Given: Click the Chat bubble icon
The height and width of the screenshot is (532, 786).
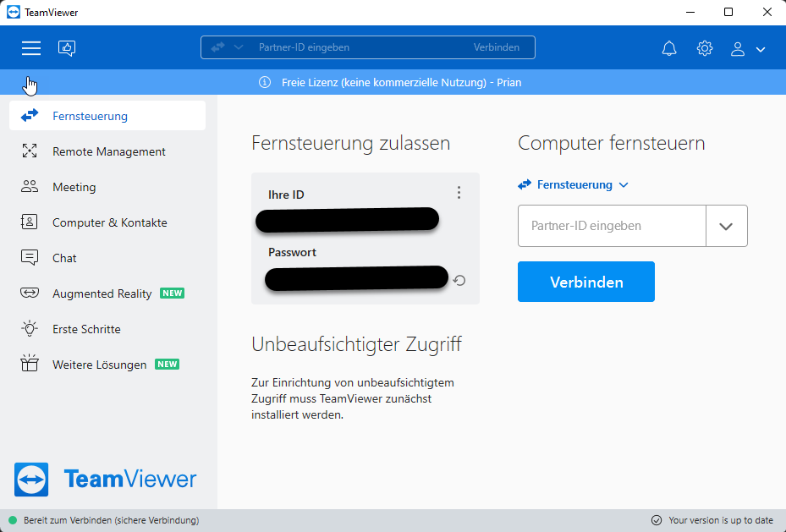Looking at the screenshot, I should [30, 257].
